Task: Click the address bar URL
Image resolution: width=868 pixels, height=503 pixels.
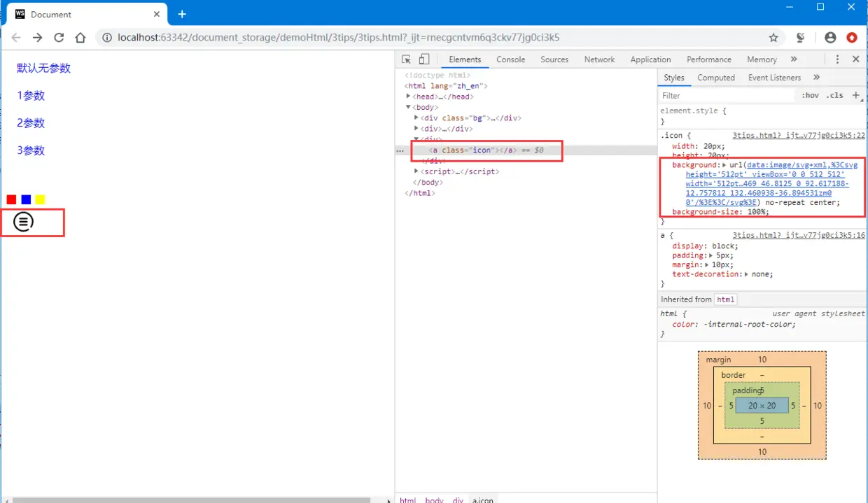Action: tap(338, 38)
